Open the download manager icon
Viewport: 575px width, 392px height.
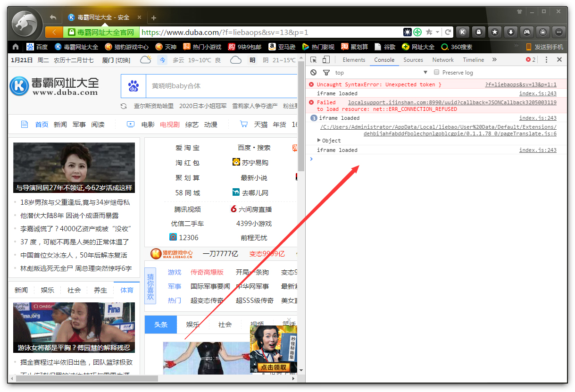click(x=511, y=32)
